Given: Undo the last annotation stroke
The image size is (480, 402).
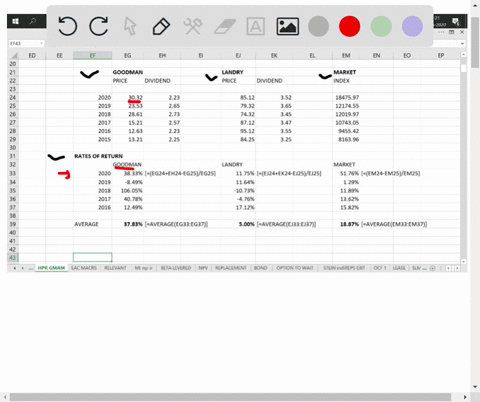Looking at the screenshot, I should (68, 26).
